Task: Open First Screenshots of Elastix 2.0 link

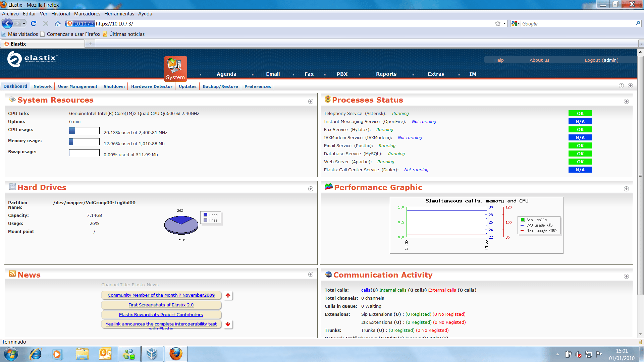Action: (161, 305)
